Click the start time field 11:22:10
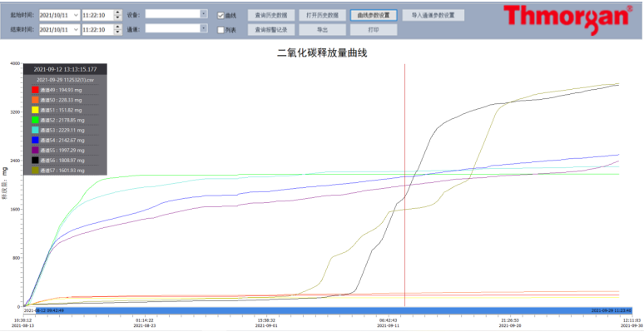 [97, 15]
